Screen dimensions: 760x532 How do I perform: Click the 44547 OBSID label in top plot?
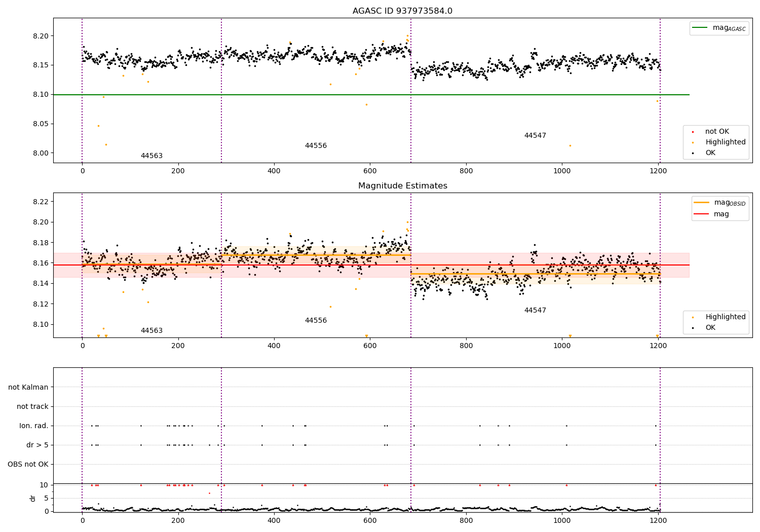[535, 136]
